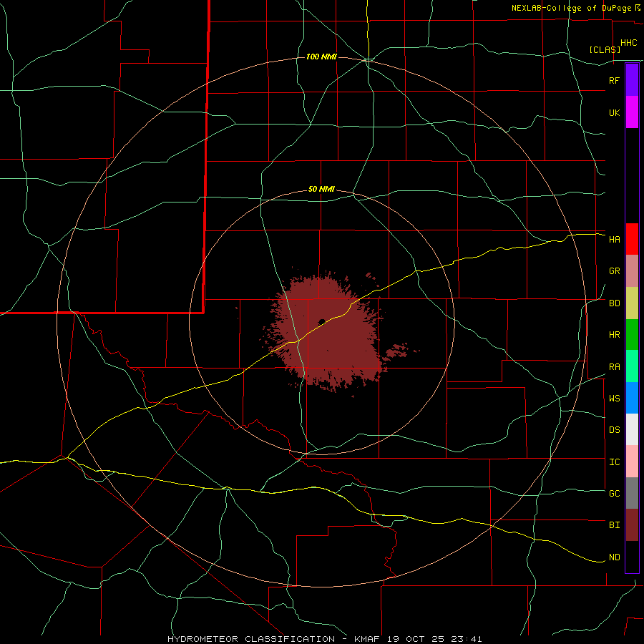The height and width of the screenshot is (644, 644).
Task: Click the IC legend label
Action: [x=614, y=462]
